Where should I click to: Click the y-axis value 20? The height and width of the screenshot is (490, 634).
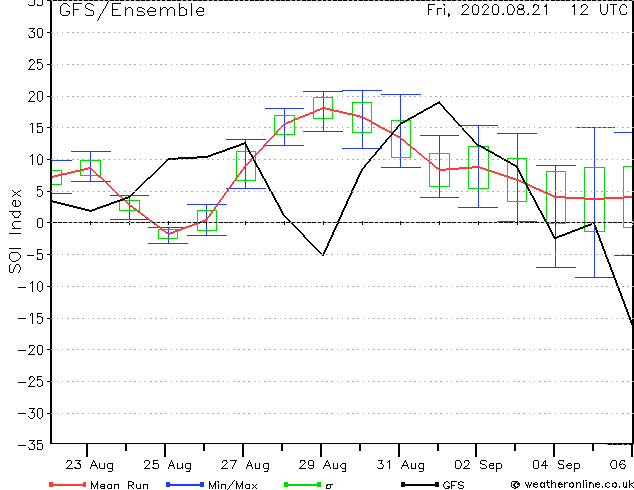point(36,97)
